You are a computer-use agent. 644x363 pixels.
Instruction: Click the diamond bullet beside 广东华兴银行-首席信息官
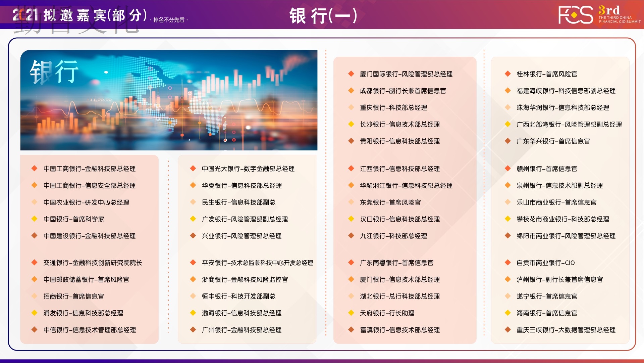[508, 141]
